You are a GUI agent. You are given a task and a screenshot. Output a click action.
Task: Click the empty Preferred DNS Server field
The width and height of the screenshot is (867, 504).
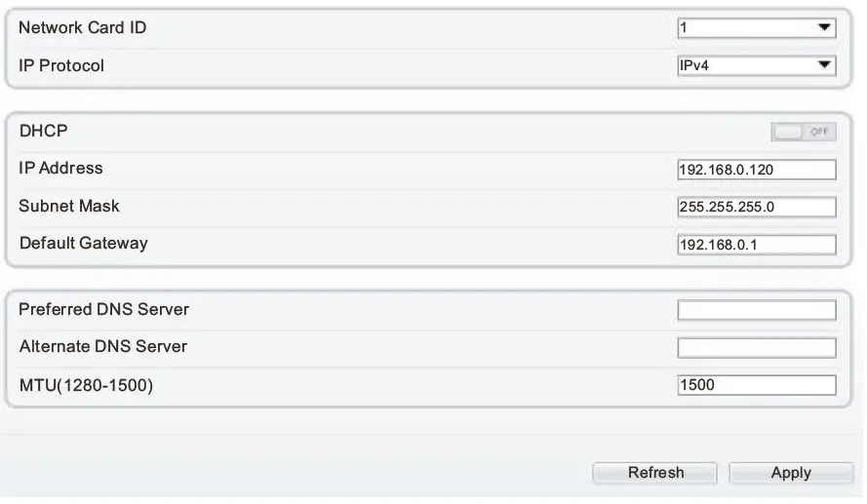pos(757,310)
